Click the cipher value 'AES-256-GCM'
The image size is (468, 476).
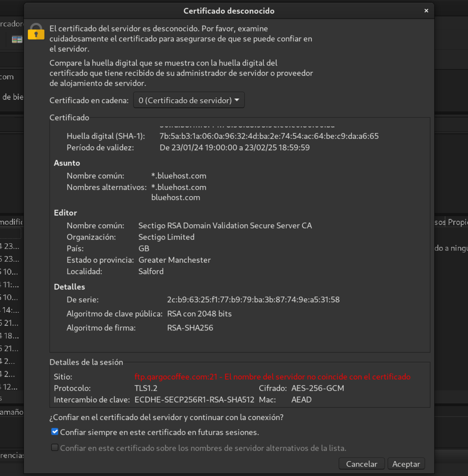(x=318, y=388)
